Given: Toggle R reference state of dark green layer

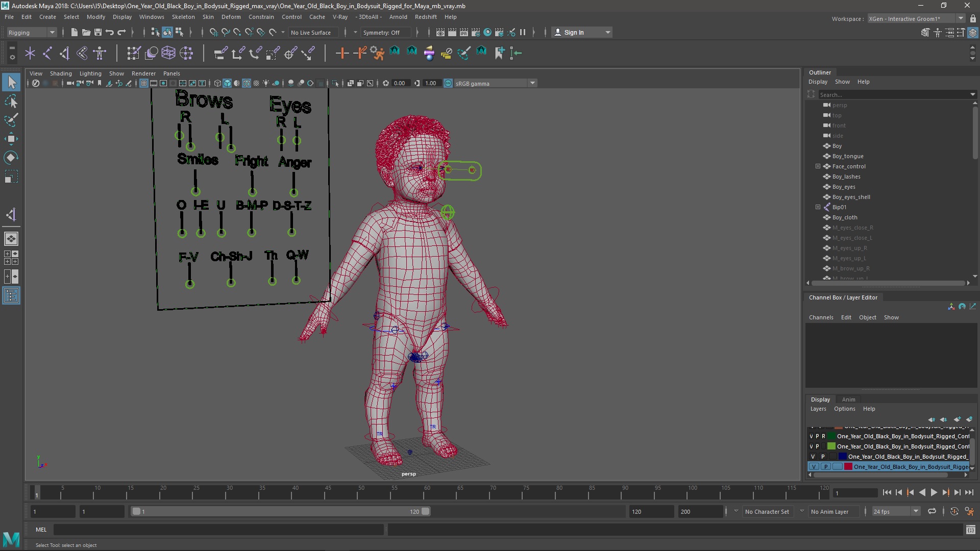Looking at the screenshot, I should click(x=823, y=436).
